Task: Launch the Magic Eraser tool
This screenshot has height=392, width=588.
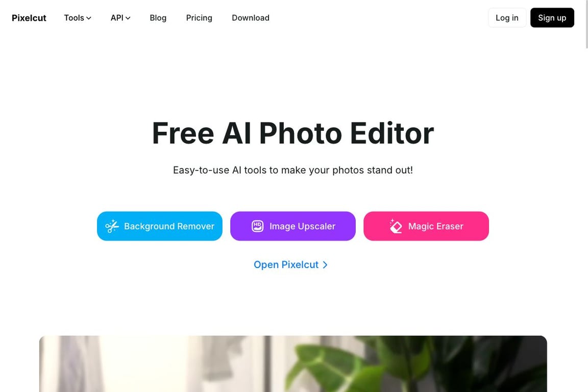Action: [x=426, y=226]
